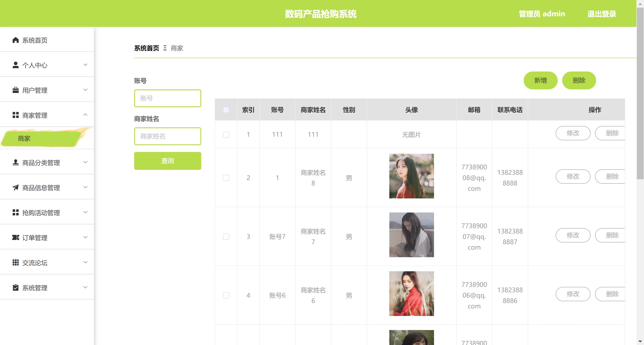Click the 数码产品抢购系统 title
Screen dimensions: 644x345
pos(321,14)
